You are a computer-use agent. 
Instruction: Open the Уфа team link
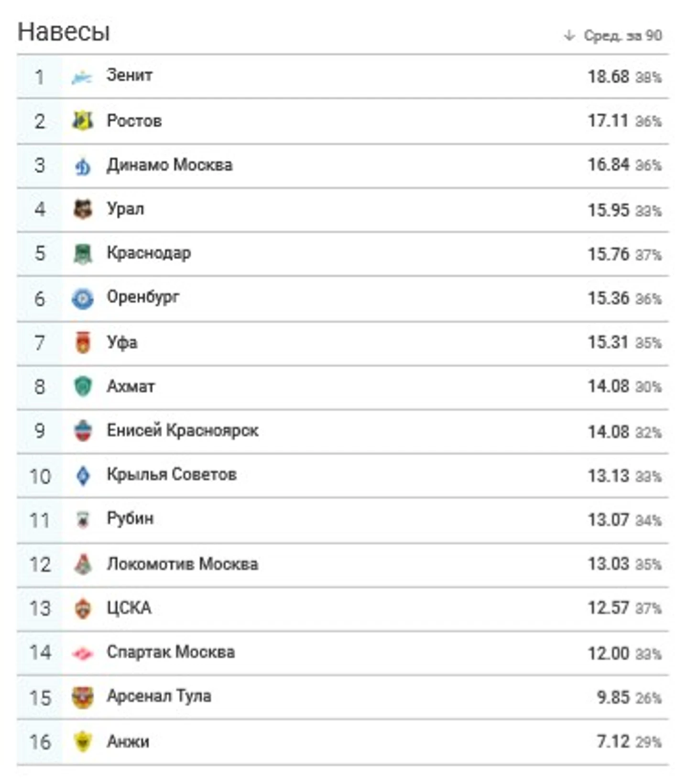(122, 342)
